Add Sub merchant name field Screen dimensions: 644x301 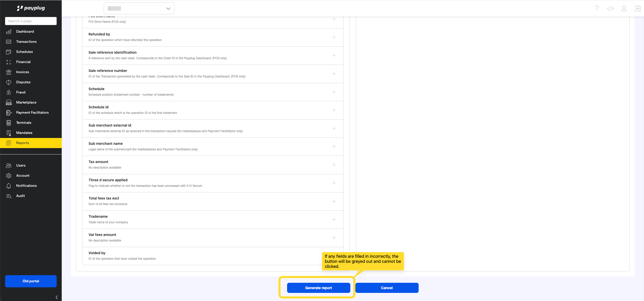(x=334, y=147)
